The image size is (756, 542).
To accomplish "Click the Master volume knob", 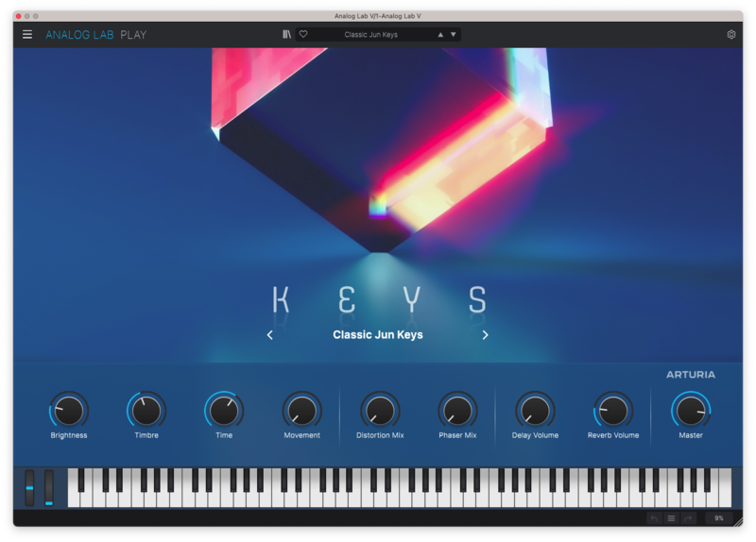I will [691, 411].
